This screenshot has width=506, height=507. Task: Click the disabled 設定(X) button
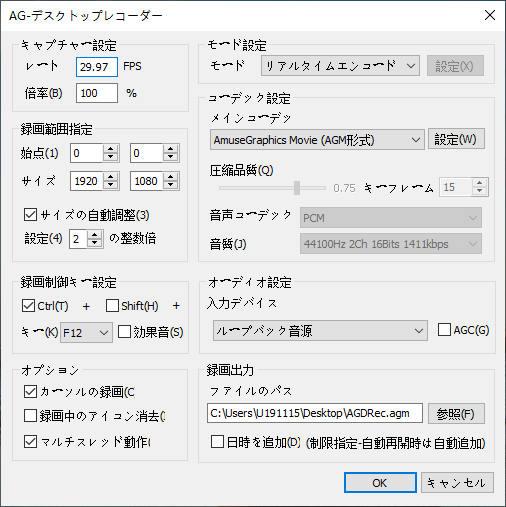point(455,66)
